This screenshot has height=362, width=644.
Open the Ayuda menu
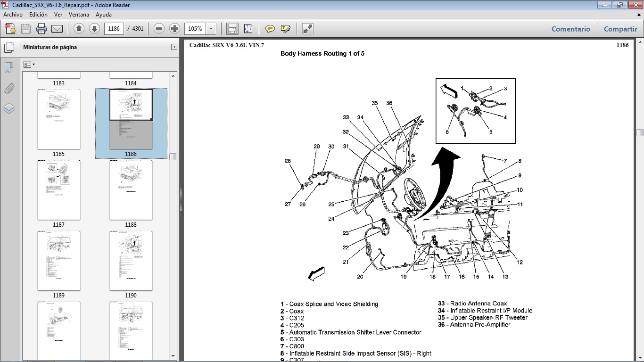point(104,15)
